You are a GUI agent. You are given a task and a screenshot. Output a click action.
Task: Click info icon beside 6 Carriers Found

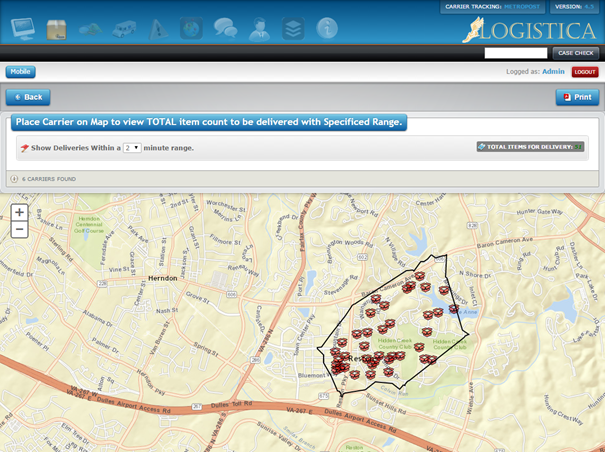pos(14,179)
